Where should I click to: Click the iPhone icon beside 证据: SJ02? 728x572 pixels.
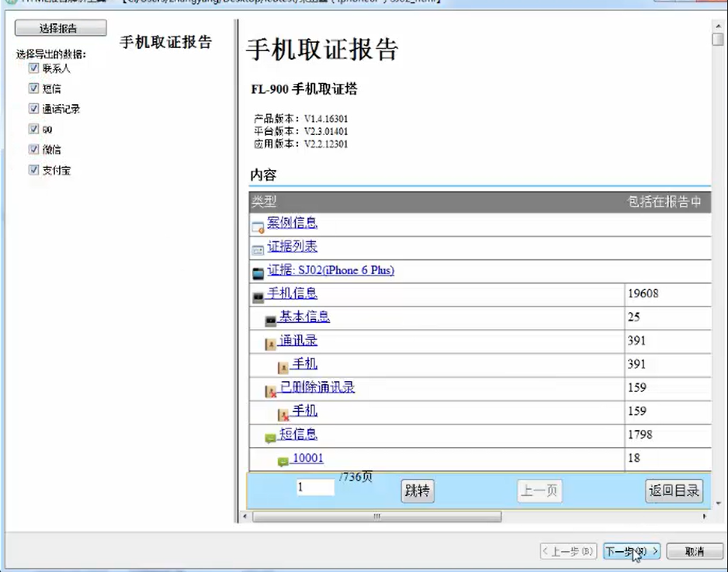tap(258, 274)
